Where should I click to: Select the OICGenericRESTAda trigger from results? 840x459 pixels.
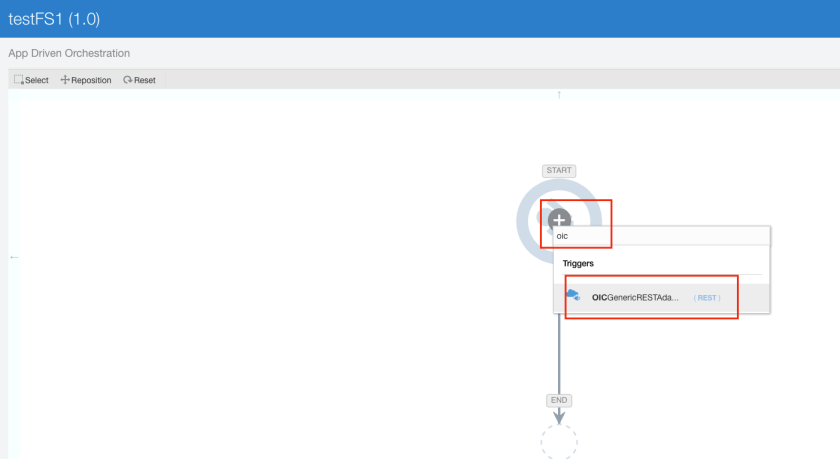click(635, 297)
